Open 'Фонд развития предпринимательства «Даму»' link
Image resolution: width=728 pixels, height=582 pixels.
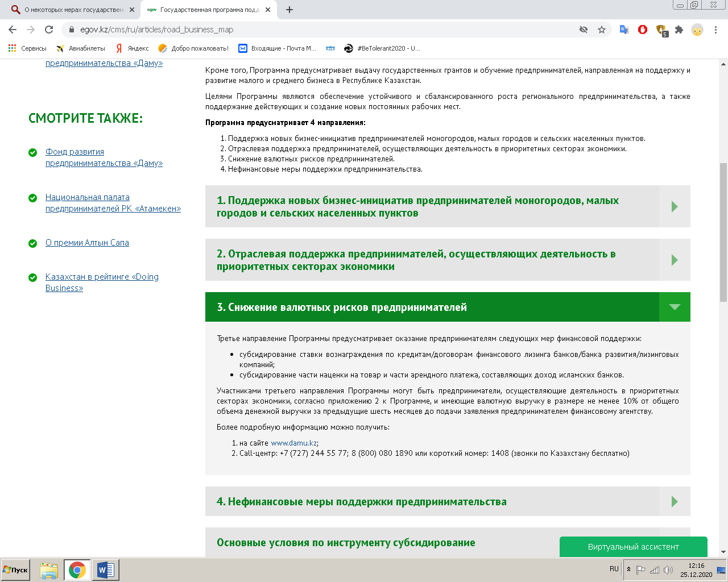(x=104, y=157)
